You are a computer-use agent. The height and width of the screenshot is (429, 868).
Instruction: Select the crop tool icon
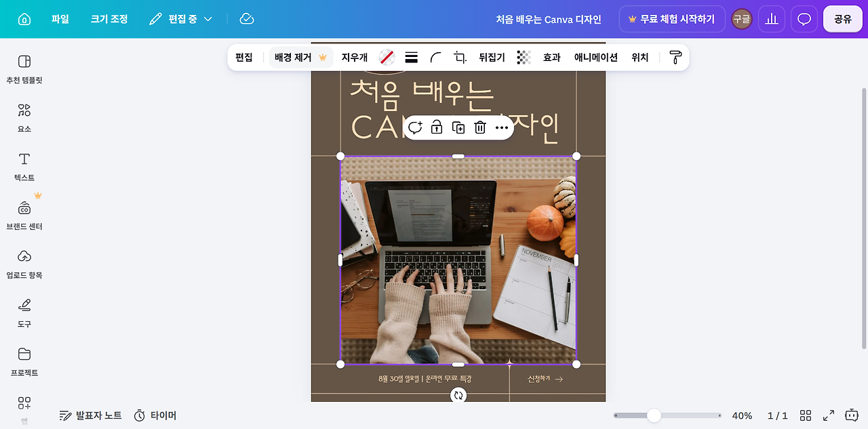[460, 58]
